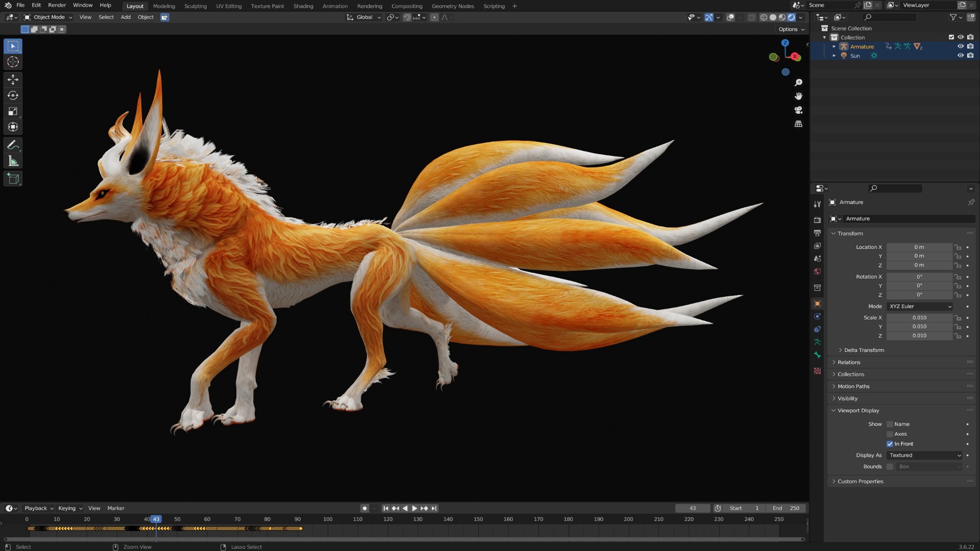Expand the Relations panel
The width and height of the screenshot is (980, 551).
point(849,363)
